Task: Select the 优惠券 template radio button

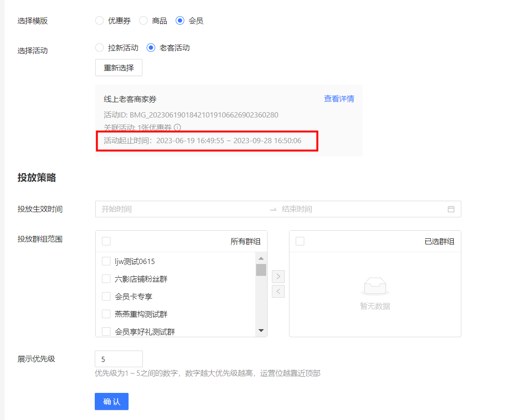Action: pyautogui.click(x=100, y=20)
